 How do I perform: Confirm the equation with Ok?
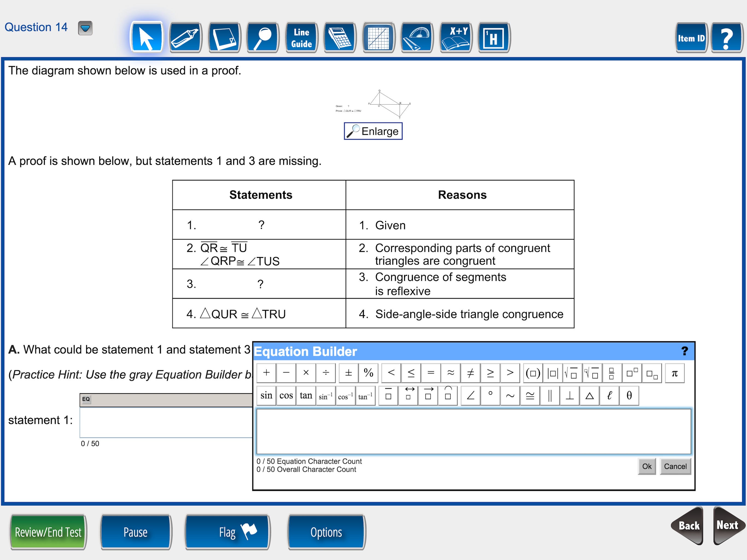646,466
